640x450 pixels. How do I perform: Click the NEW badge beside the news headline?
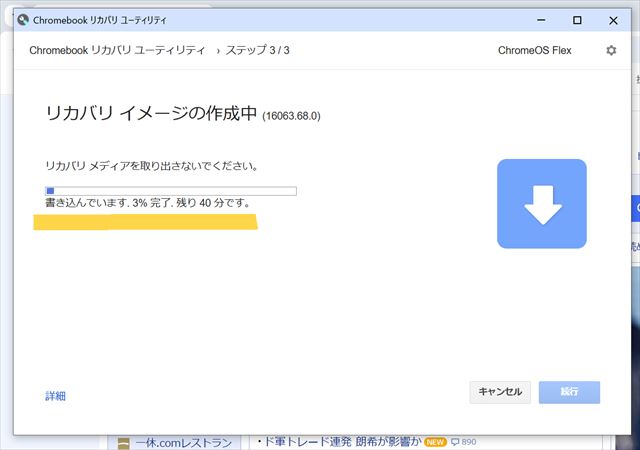pyautogui.click(x=435, y=442)
